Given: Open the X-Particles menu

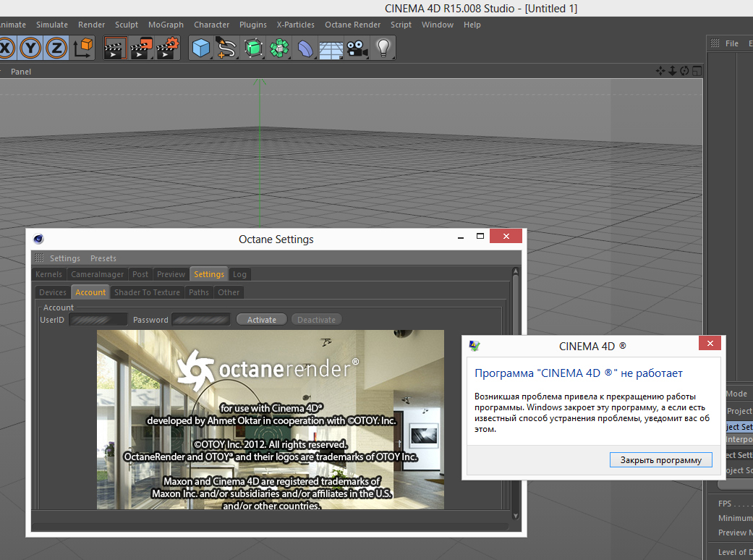Looking at the screenshot, I should tap(295, 25).
